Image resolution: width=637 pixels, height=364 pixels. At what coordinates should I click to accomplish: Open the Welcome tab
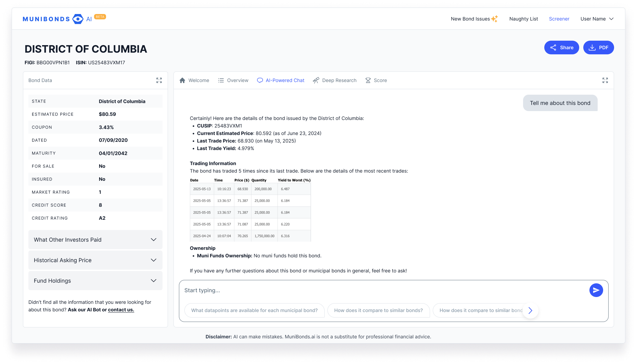194,80
